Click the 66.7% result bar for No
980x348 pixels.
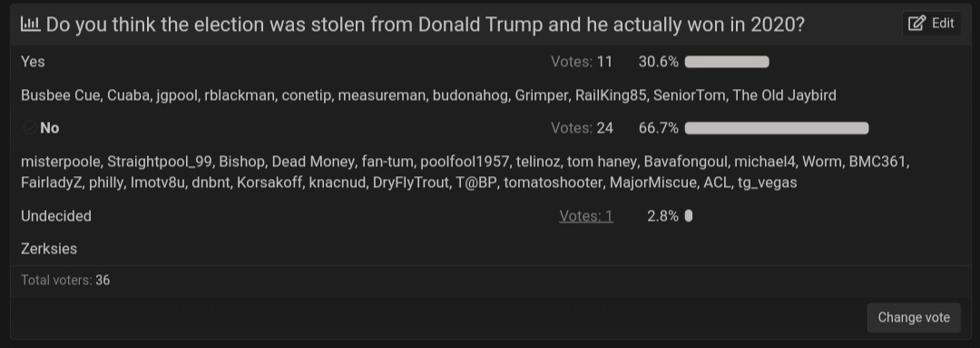[777, 128]
